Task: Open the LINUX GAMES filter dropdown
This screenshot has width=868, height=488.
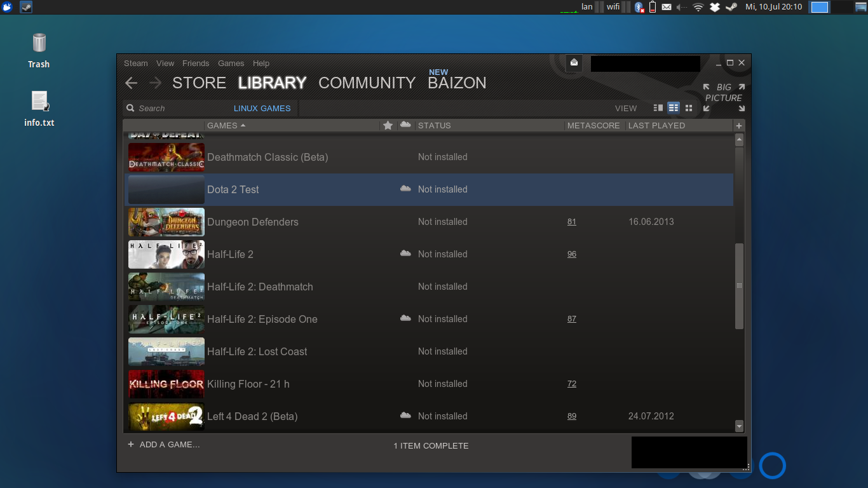Action: (x=262, y=109)
